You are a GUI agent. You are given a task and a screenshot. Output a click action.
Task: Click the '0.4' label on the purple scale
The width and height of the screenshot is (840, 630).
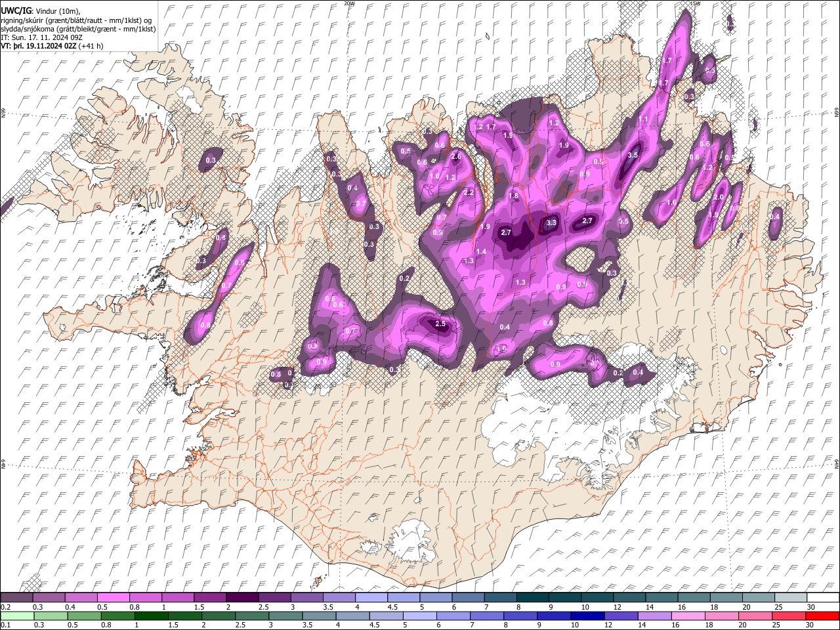[70, 607]
